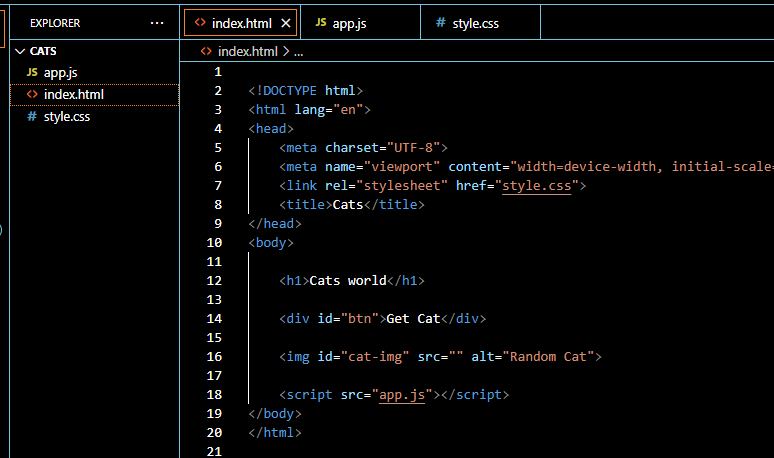Open the index.html breadcrumb file picker

(247, 52)
